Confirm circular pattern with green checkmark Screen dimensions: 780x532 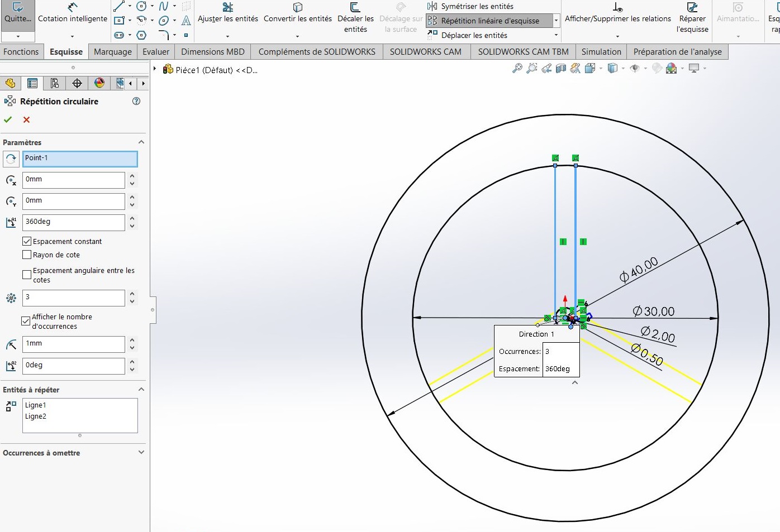click(x=8, y=119)
